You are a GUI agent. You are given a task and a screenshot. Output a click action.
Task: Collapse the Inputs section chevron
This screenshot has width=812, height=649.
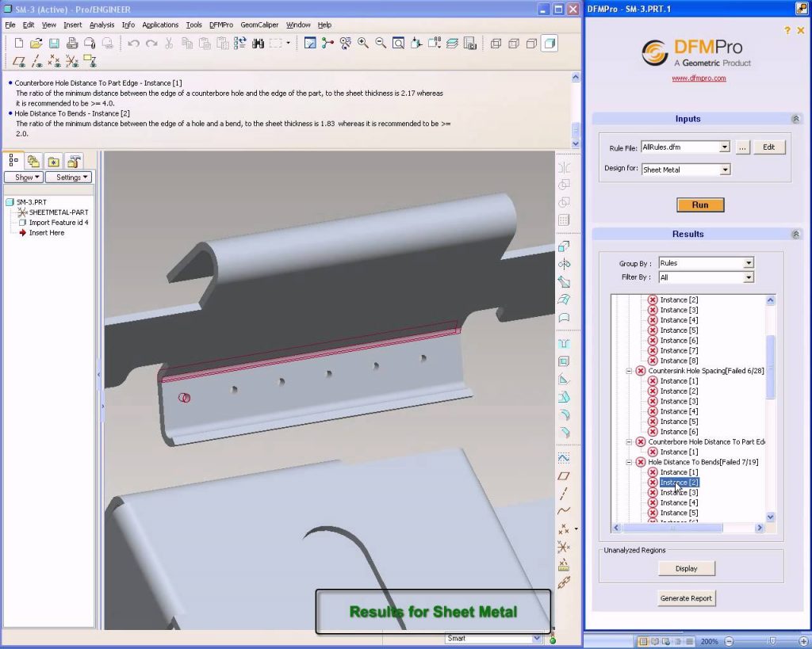[x=796, y=119]
